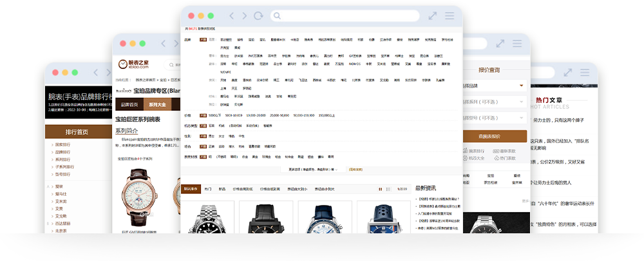Click the 查询表报价 button
This screenshot has width=644, height=261.
click(495, 137)
